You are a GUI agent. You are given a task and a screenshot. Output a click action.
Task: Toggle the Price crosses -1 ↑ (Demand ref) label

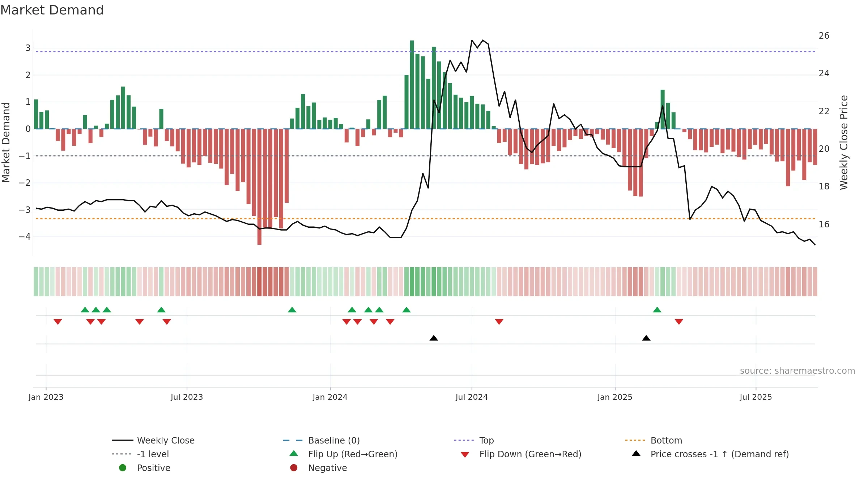point(720,454)
